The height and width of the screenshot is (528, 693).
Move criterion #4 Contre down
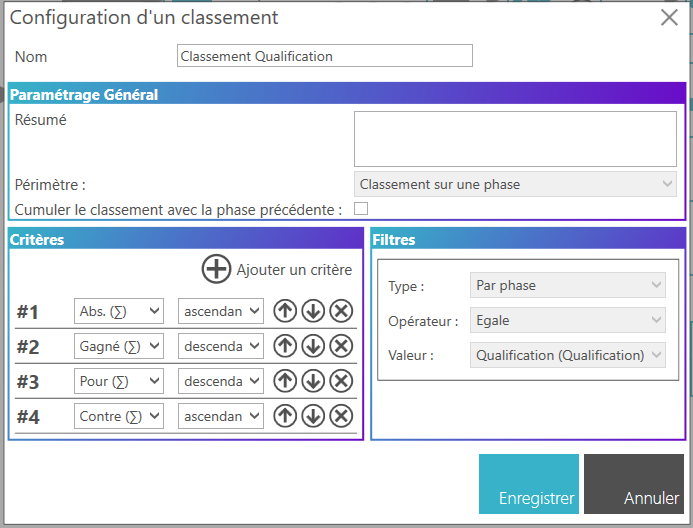[x=313, y=416]
